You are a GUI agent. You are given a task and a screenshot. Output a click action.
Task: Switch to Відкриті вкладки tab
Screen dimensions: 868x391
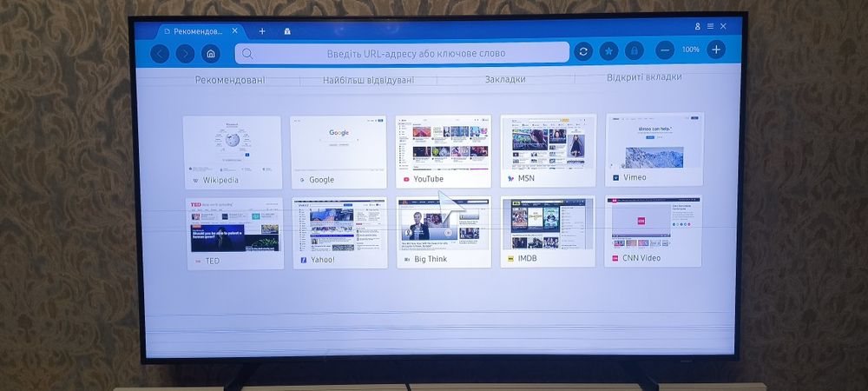[x=644, y=77]
